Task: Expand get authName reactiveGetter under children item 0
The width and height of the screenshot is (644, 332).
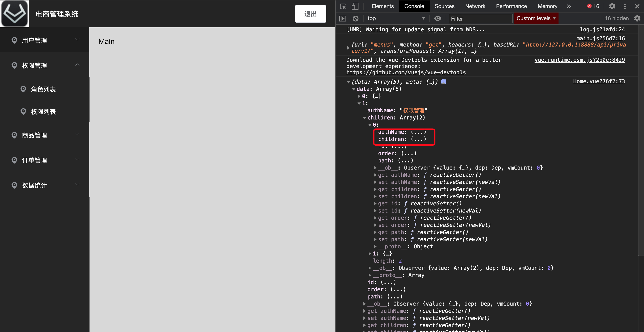Action: pos(375,175)
